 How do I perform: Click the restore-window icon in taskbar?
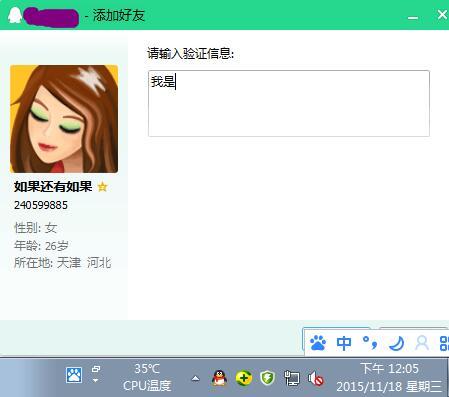tap(96, 369)
